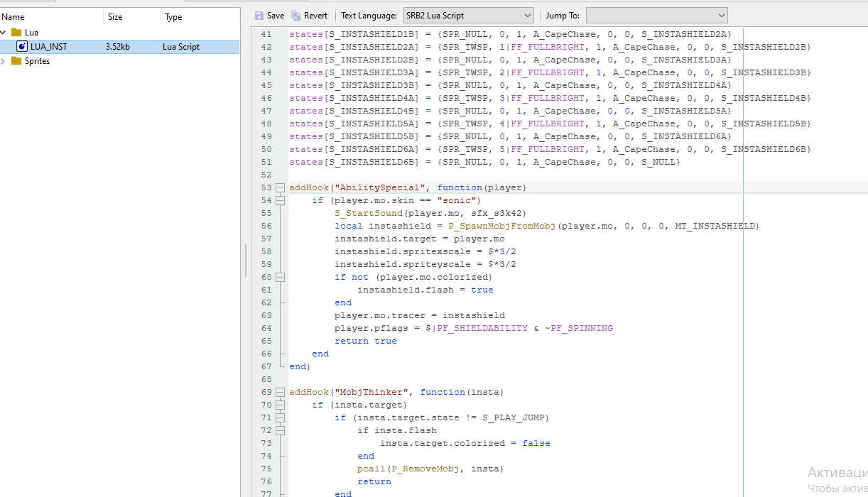Collapse code fold at line 53
The image size is (868, 497).
click(280, 188)
